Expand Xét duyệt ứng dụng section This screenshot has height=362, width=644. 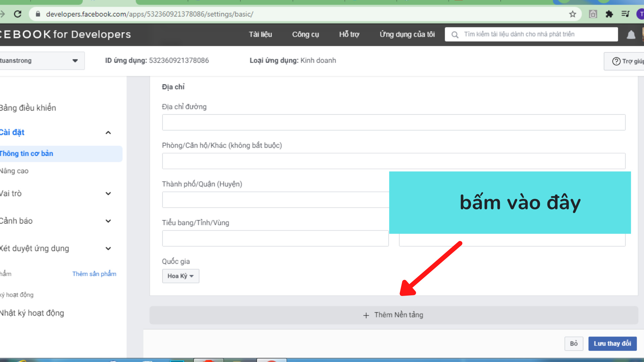point(108,249)
